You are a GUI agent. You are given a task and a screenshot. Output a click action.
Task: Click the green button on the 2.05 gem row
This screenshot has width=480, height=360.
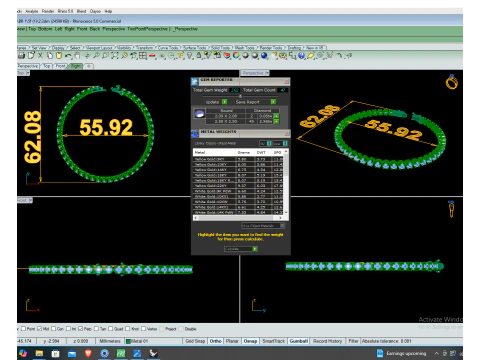point(277,116)
